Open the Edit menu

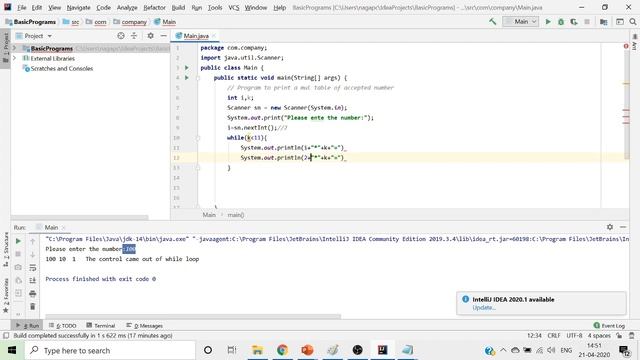tap(37, 7)
